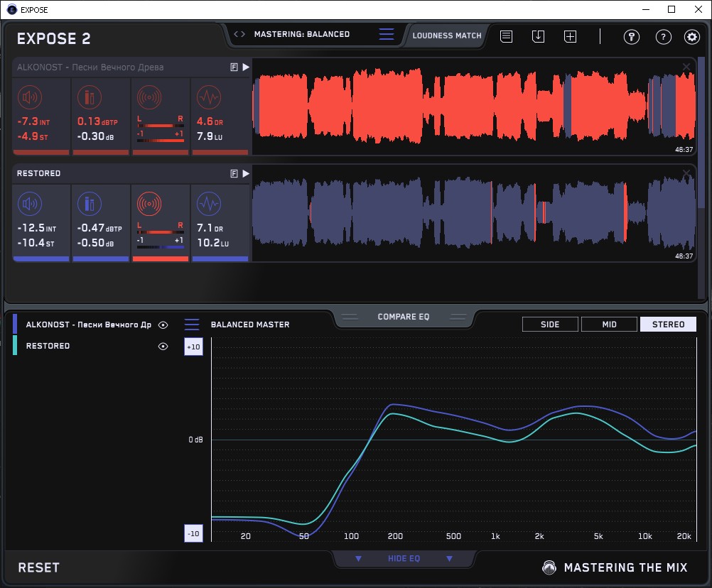712x588 pixels.
Task: Open the Mastering: Balanced preset menu
Action: pyautogui.click(x=301, y=34)
